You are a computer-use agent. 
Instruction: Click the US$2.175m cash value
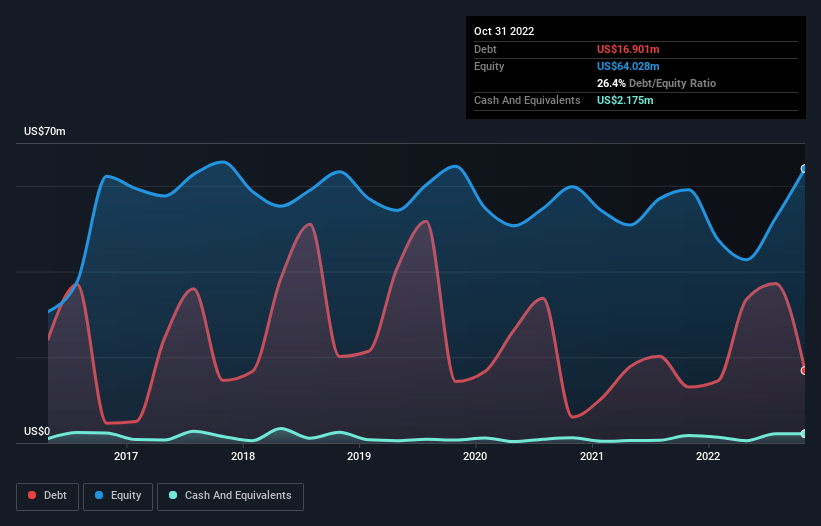coord(625,100)
